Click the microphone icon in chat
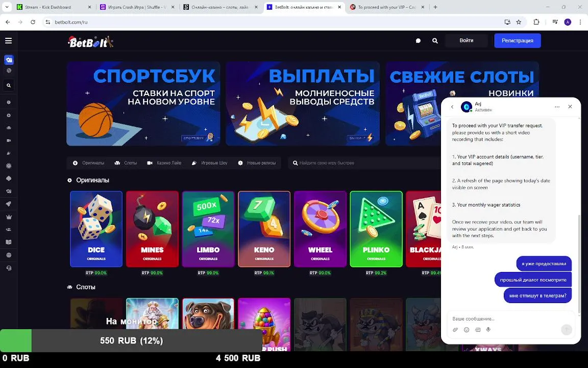The height and width of the screenshot is (368, 588). [x=488, y=330]
